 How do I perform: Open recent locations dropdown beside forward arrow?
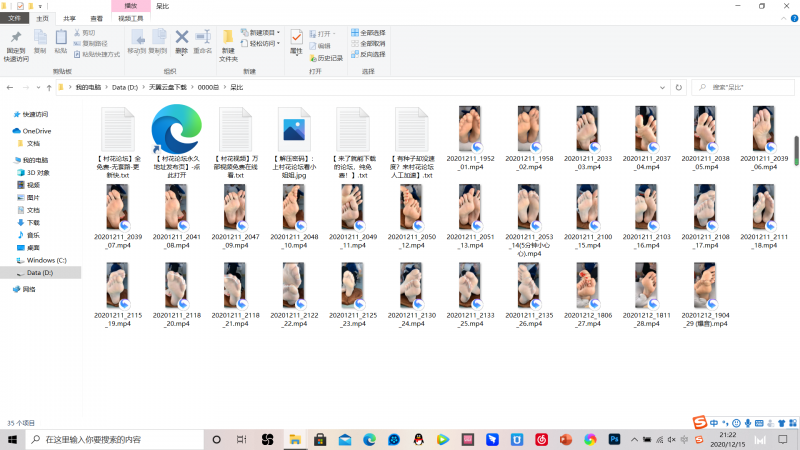click(x=35, y=88)
